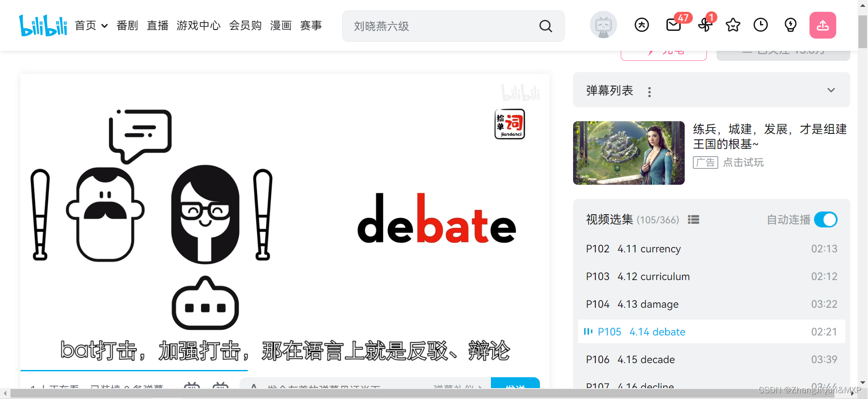Toggle the 自动连播 autoplay switch
This screenshot has width=868, height=399.
tap(826, 220)
